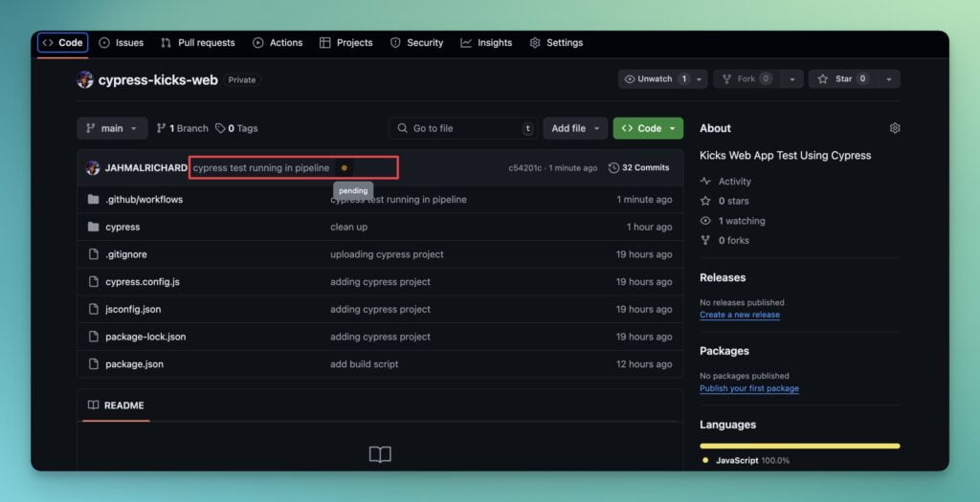This screenshot has width=980, height=502.
Task: Open cypress.config.js file
Action: point(143,281)
